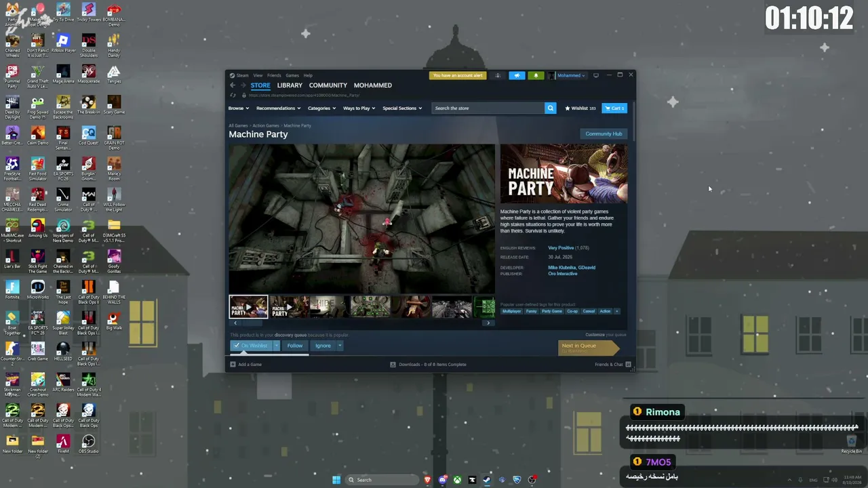
Task: Open the Ignore options dropdown arrow
Action: click(x=340, y=346)
